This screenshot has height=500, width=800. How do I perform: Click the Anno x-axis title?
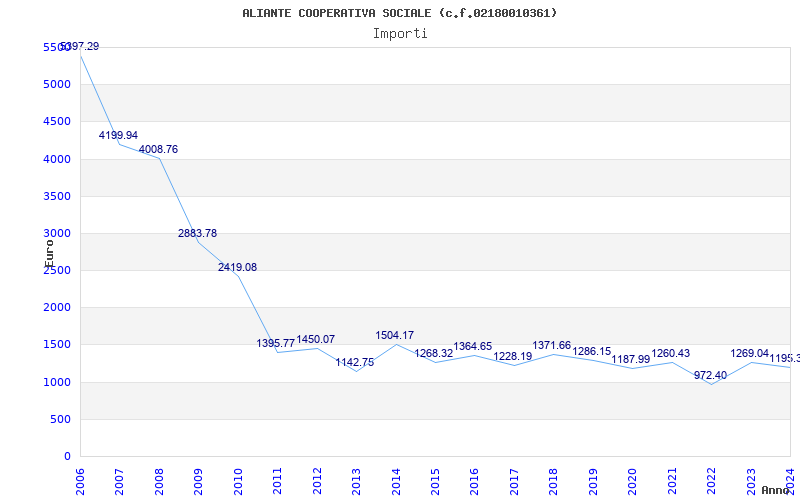pos(775,490)
